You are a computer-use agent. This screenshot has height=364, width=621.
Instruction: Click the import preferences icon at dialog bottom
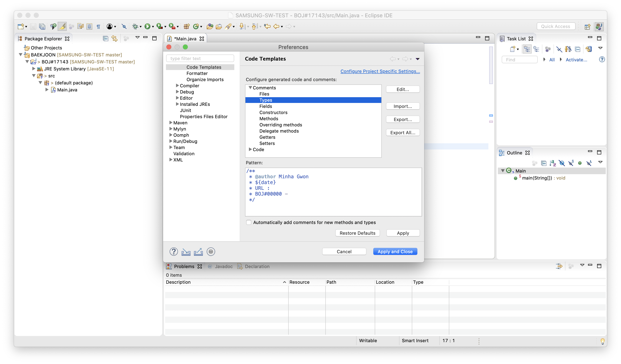click(x=186, y=252)
